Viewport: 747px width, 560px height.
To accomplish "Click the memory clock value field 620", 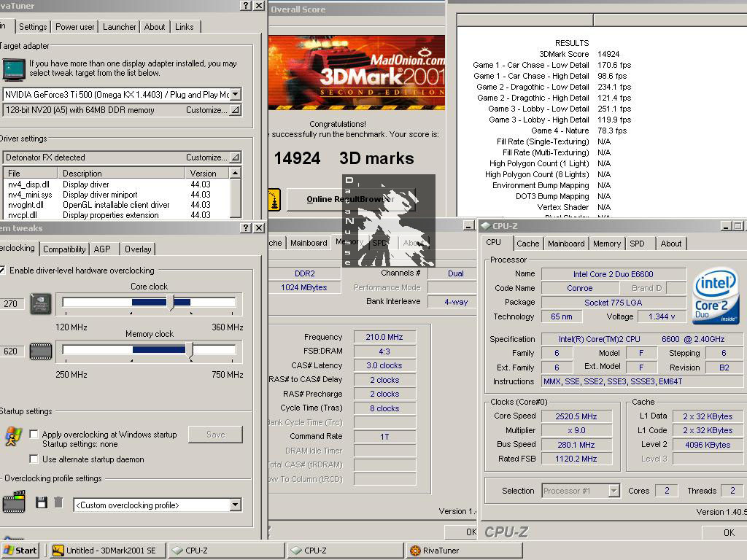I will point(10,351).
